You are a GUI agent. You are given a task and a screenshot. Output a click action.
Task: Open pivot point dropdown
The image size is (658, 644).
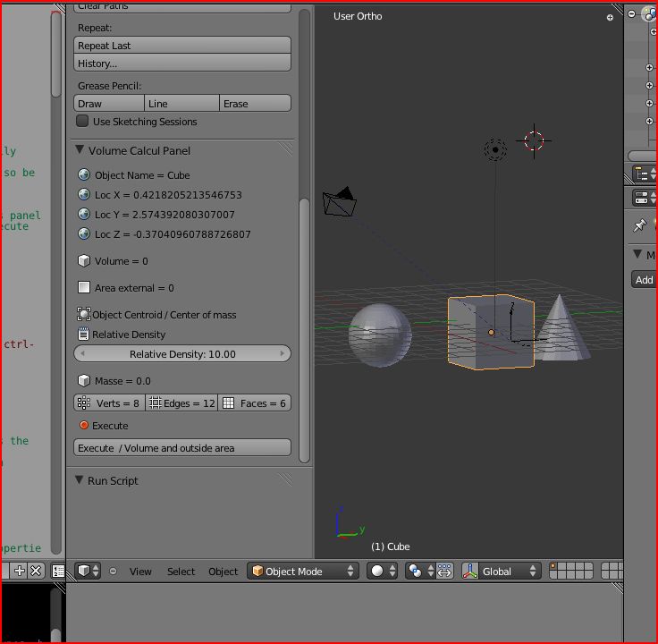[x=420, y=571]
